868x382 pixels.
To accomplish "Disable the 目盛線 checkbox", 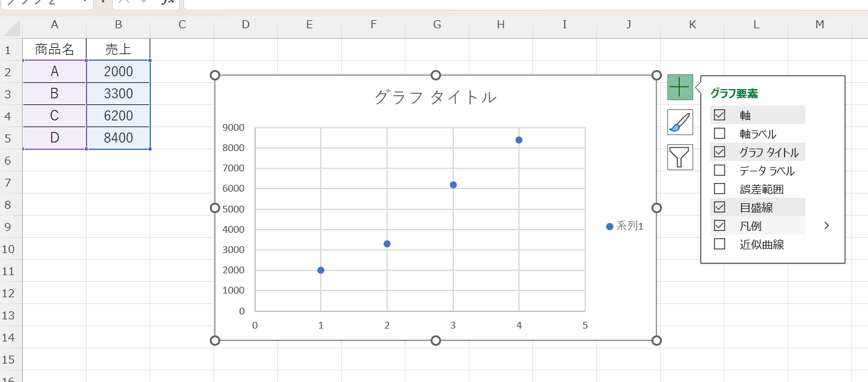I will [720, 208].
